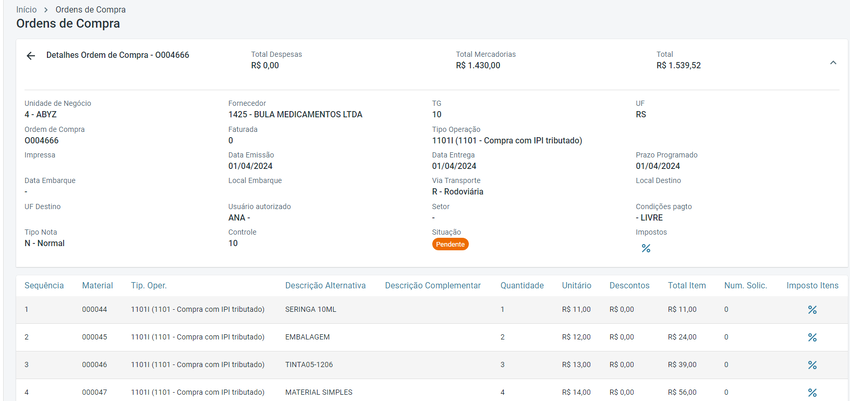Open the Impostos percent icon in the header details
Viewport: 850px width, 401px height.
coord(646,248)
